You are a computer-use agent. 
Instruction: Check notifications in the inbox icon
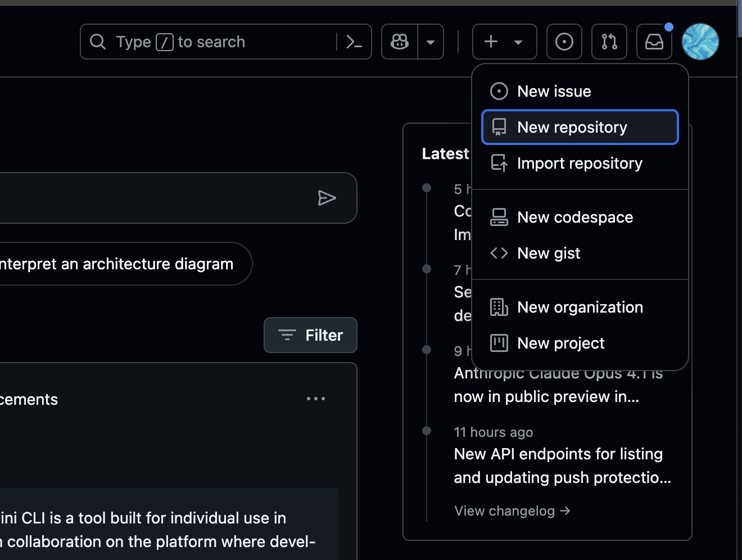654,42
